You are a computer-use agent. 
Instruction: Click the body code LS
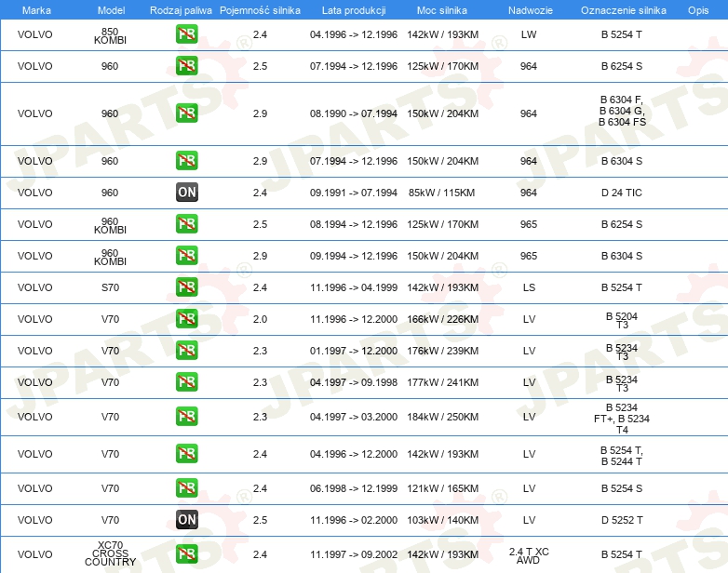529,287
